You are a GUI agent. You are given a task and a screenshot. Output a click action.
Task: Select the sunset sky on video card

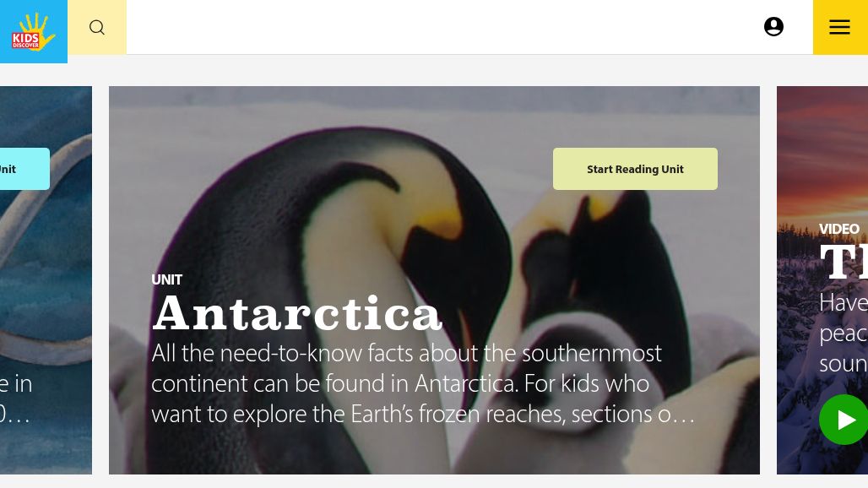pyautogui.click(x=822, y=149)
